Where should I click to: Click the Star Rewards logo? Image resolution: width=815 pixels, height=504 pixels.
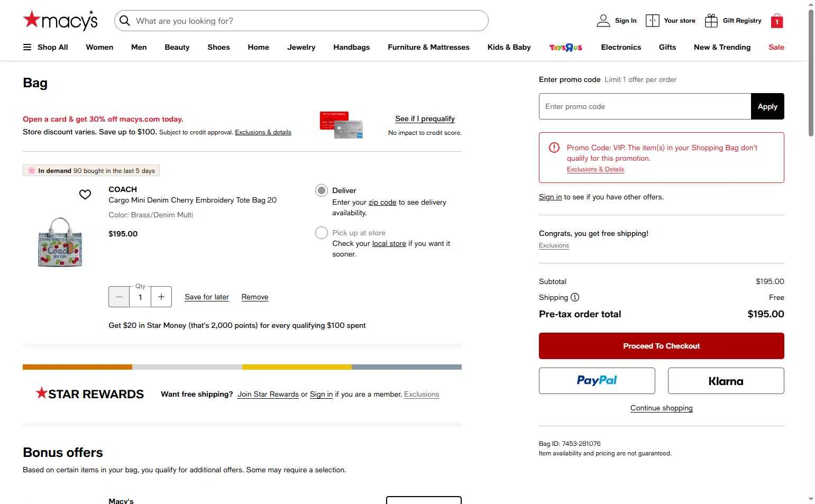point(90,393)
